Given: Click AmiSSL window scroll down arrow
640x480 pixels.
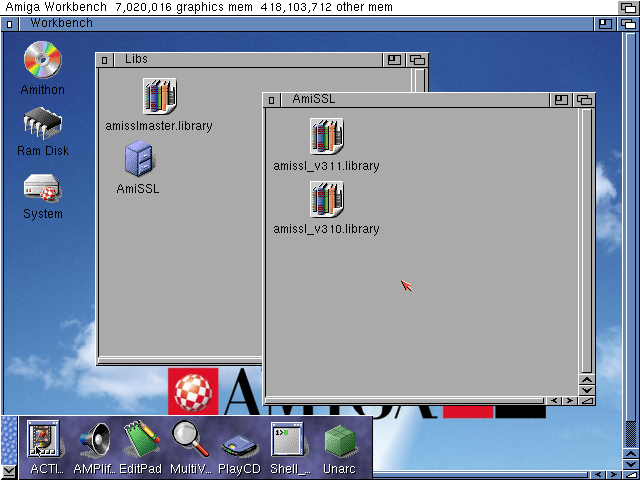Looking at the screenshot, I should 587,390.
